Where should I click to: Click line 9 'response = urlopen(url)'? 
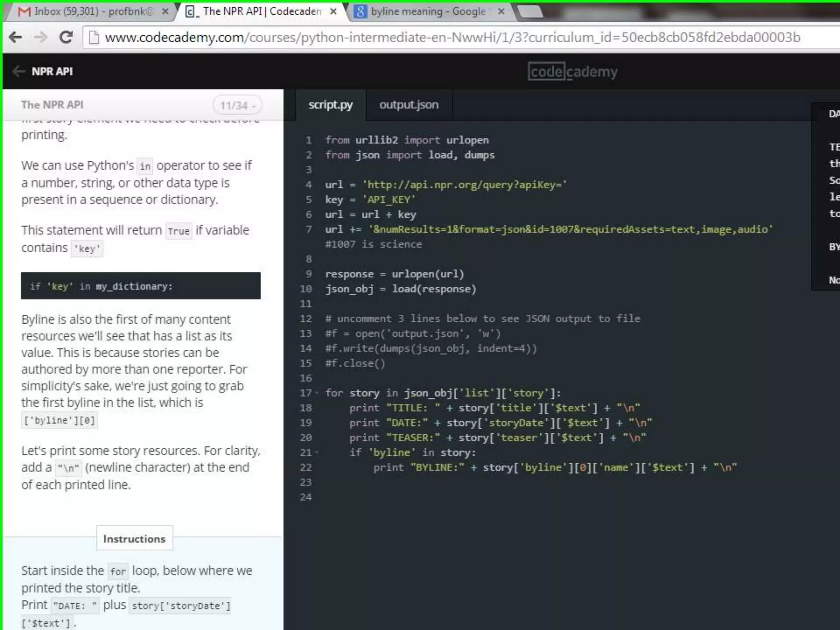coord(394,274)
